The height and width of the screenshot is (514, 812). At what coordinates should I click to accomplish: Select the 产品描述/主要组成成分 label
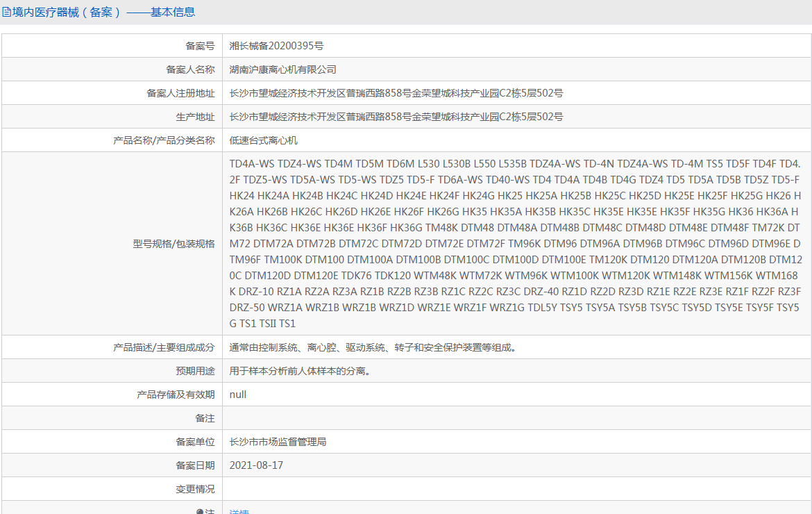tap(164, 348)
